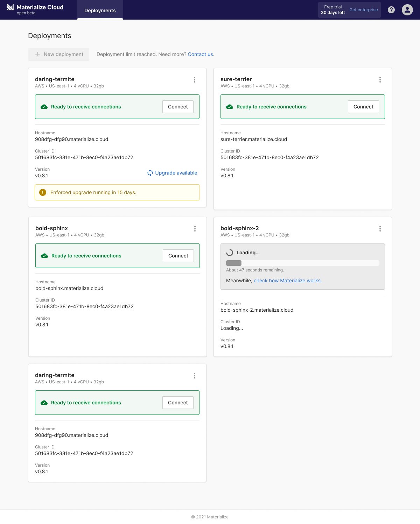Select hostname bold-sphinx-2.materialize.cloud
Image resolution: width=420 pixels, height=524 pixels.
[257, 310]
